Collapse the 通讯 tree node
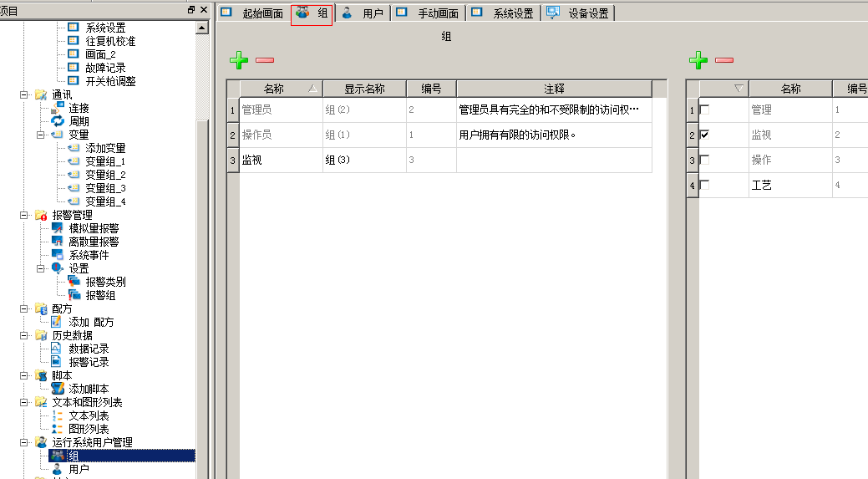 [x=23, y=94]
